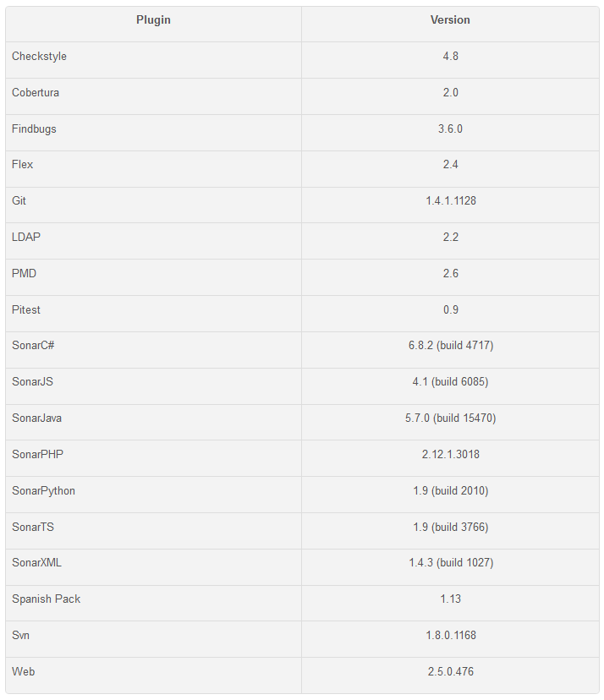Click the SonarJava plugin entry
Image resolution: width=604 pixels, height=700 pixels.
pos(36,418)
